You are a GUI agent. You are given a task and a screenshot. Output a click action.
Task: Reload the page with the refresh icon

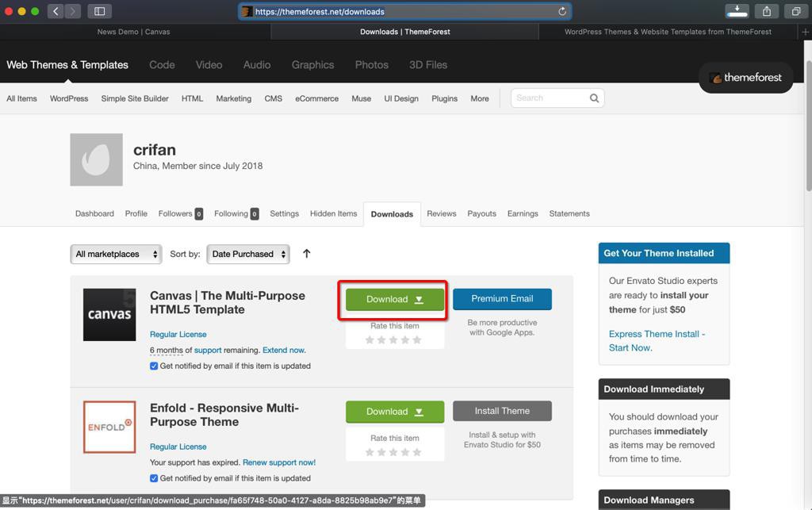pos(562,11)
